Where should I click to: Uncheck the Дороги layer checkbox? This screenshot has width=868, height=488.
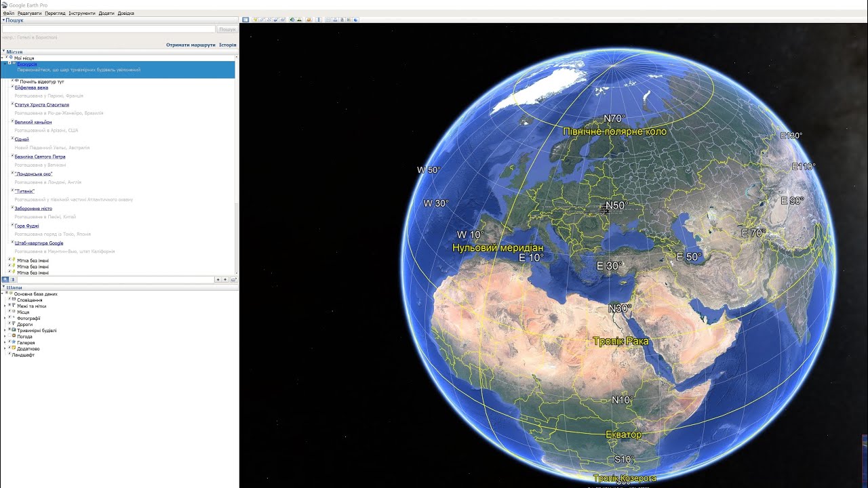click(x=9, y=323)
